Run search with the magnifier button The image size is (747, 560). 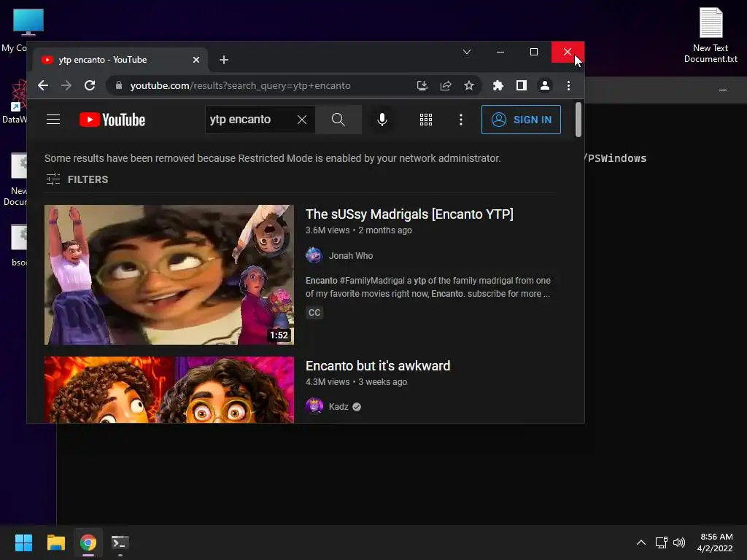pyautogui.click(x=338, y=120)
